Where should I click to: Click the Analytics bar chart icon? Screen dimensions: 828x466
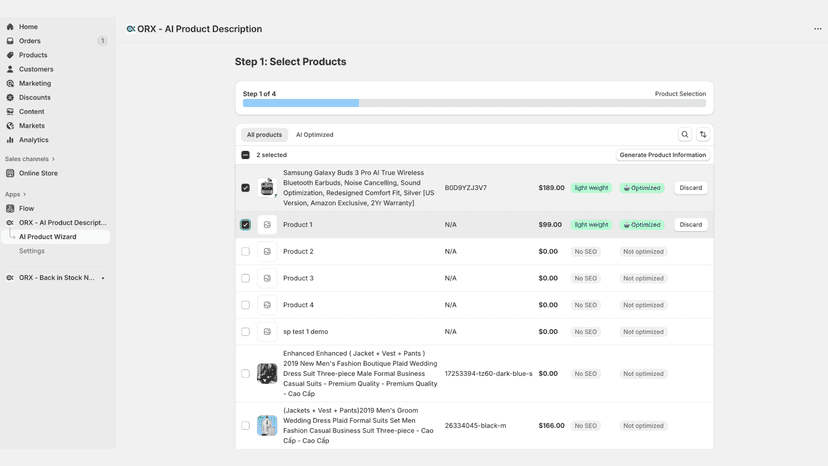click(10, 140)
